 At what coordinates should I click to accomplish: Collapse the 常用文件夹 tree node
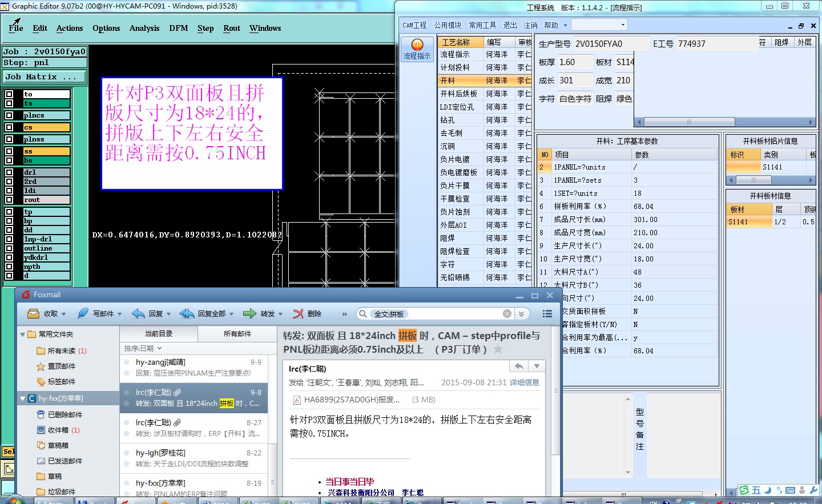pyautogui.click(x=23, y=334)
